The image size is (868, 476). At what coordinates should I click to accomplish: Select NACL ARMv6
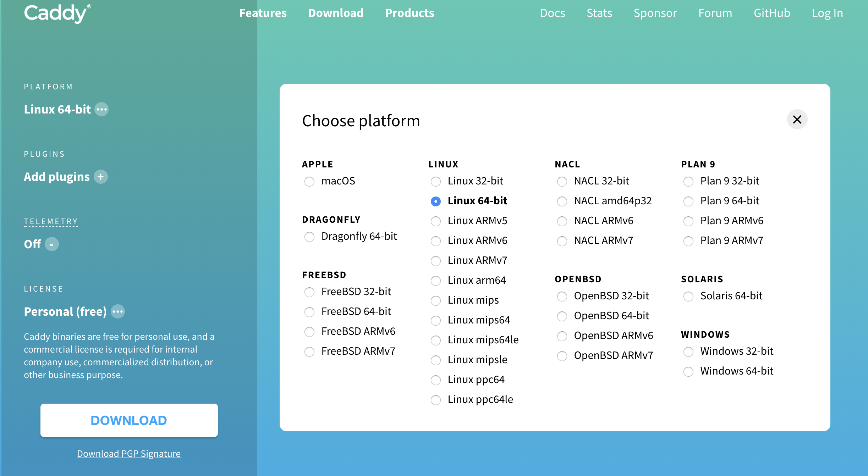(x=562, y=221)
